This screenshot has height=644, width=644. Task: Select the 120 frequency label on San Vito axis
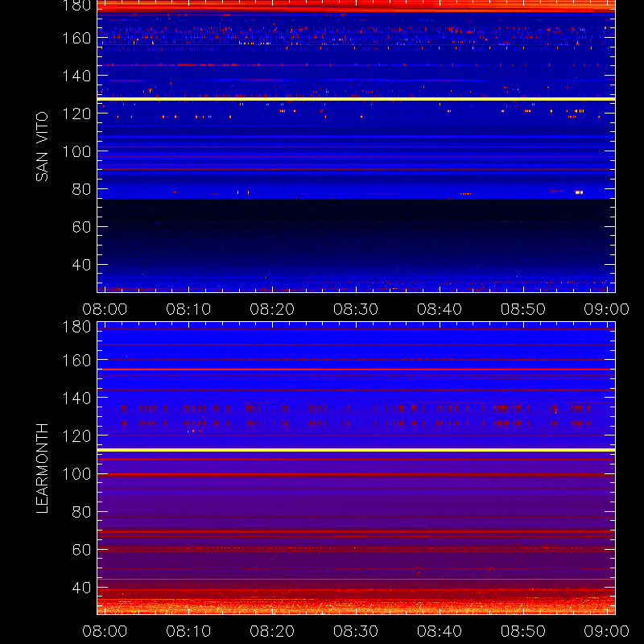point(76,114)
